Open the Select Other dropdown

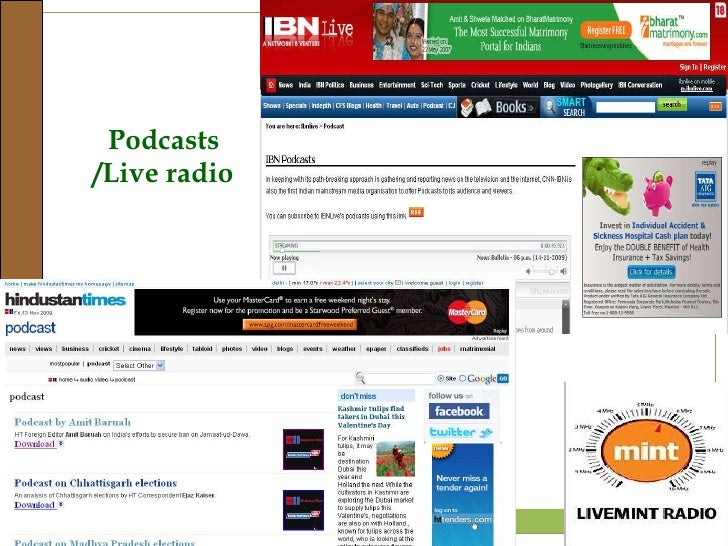coord(139,365)
